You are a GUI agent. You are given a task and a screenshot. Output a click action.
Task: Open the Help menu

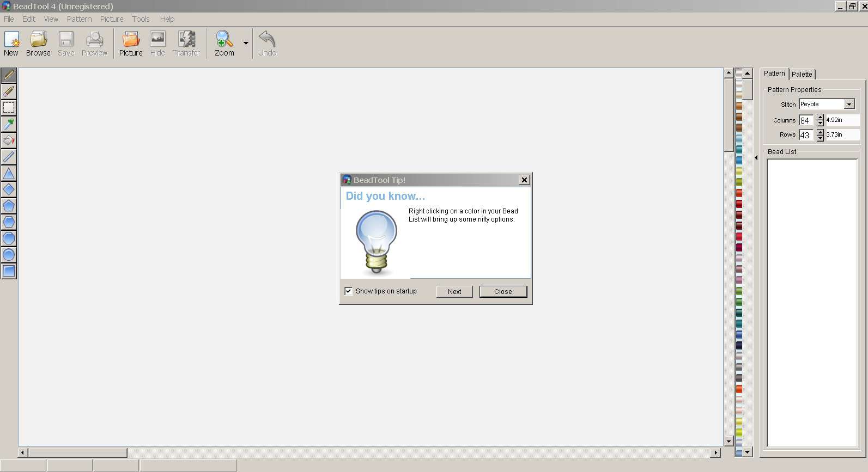167,19
